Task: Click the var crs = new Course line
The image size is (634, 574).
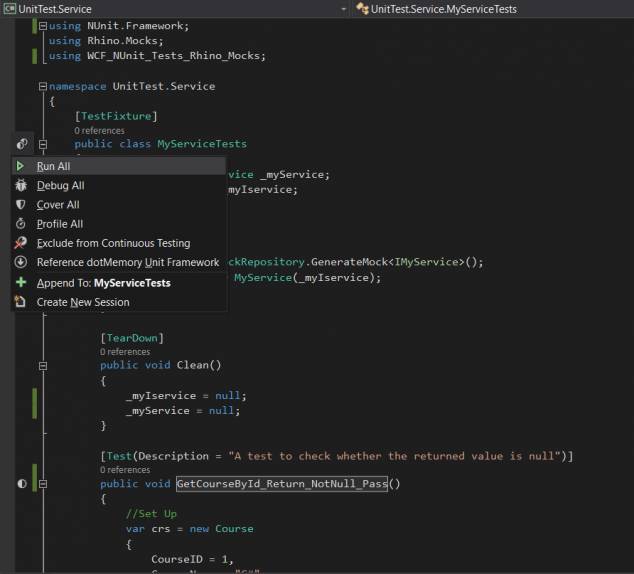Action: coord(189,529)
